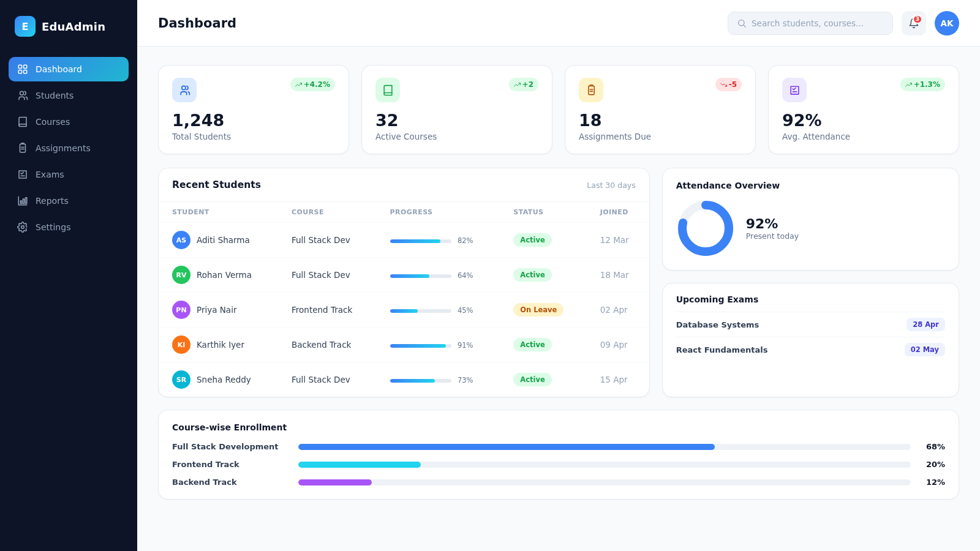Screen dimensions: 980x551
Task: Click the Total Students card icon
Action: tap(184, 90)
